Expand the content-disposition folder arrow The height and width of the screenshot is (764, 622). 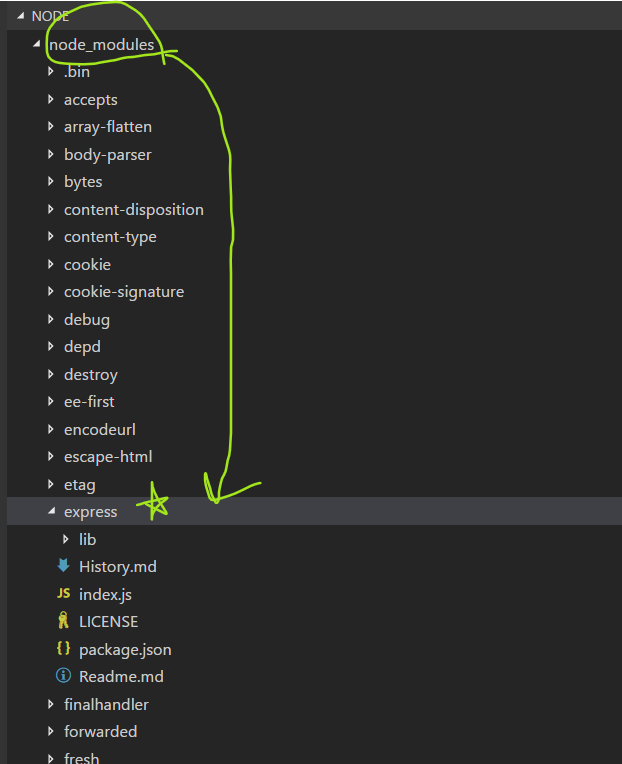point(51,209)
